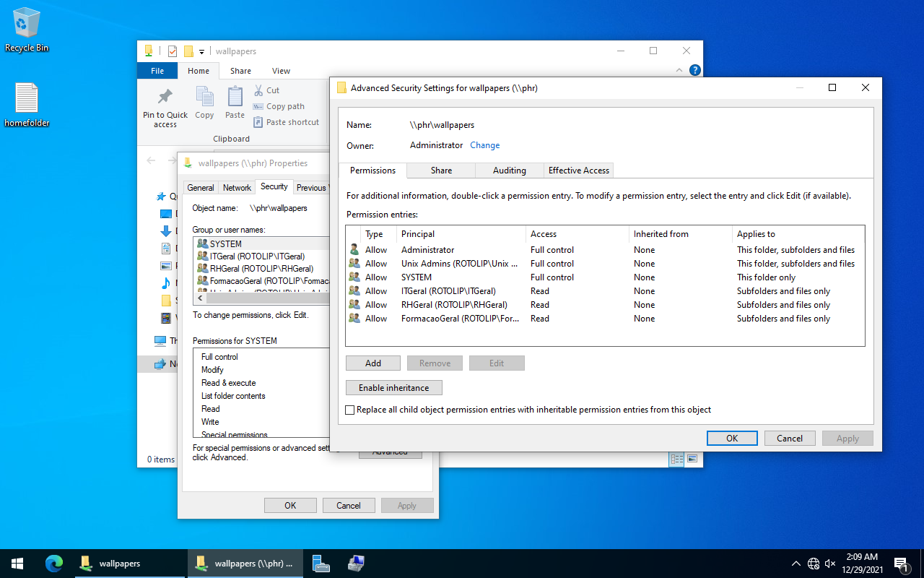Check Replace all child object permission entries
924x578 pixels.
(350, 410)
